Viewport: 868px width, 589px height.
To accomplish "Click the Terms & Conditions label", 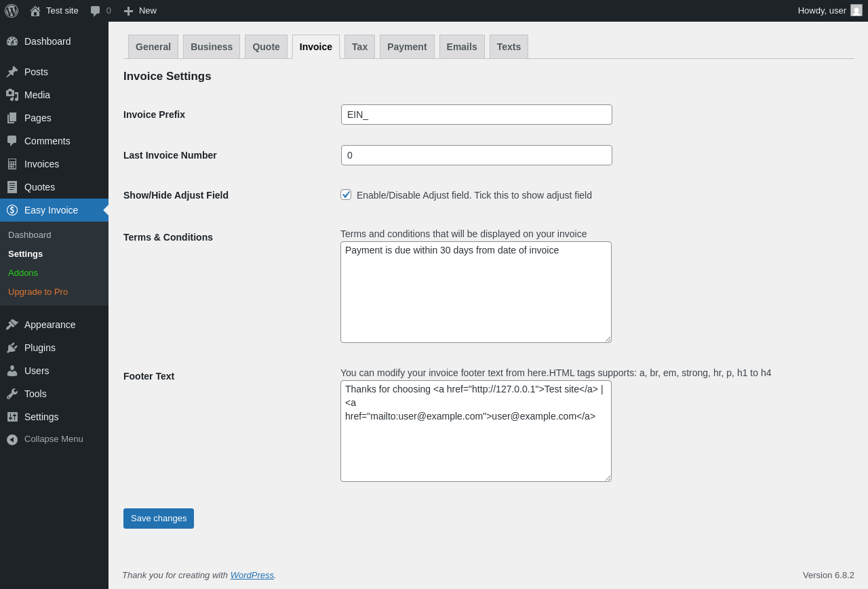I will (x=168, y=237).
